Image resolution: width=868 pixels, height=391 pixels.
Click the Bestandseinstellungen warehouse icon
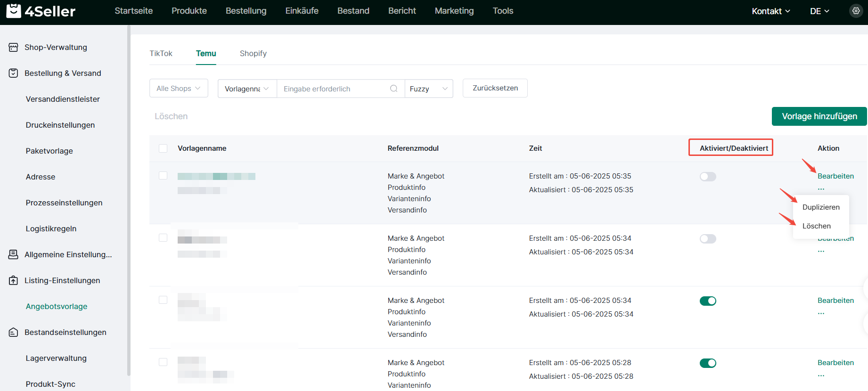click(x=13, y=333)
